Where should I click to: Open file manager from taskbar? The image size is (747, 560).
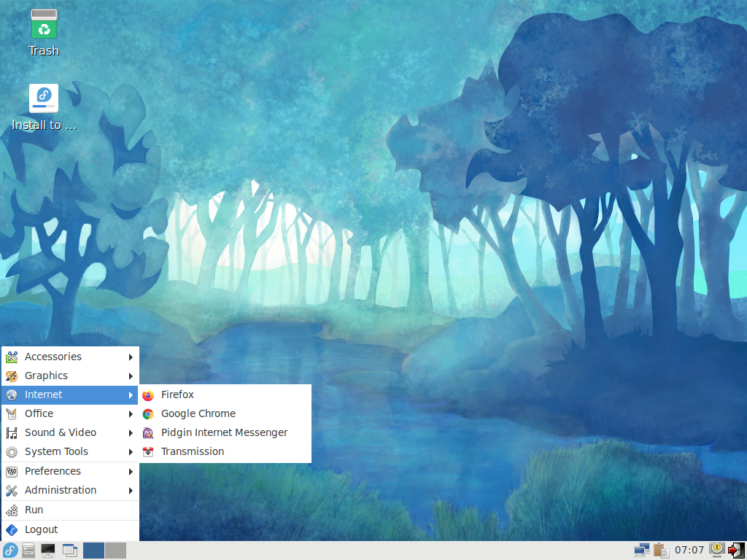tap(28, 551)
